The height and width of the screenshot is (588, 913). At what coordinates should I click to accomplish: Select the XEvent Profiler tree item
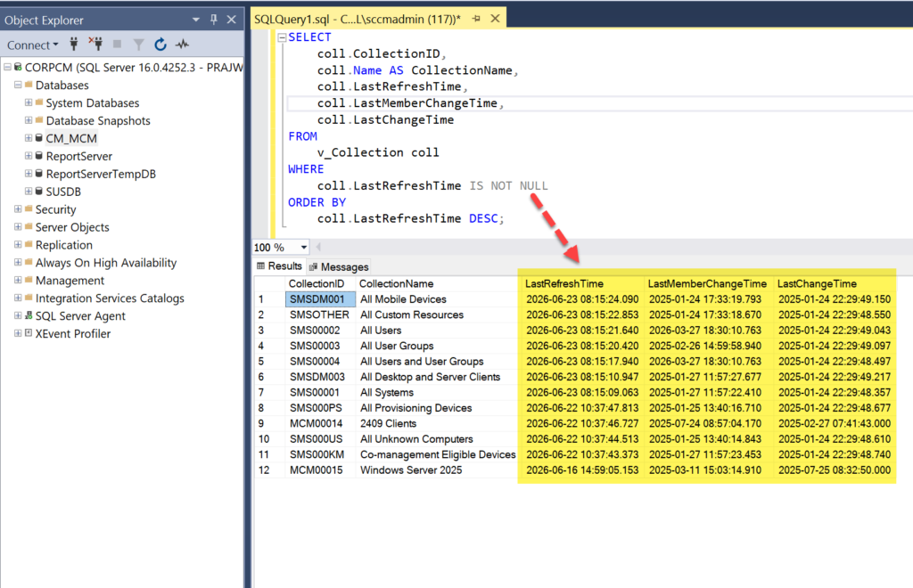coord(73,334)
